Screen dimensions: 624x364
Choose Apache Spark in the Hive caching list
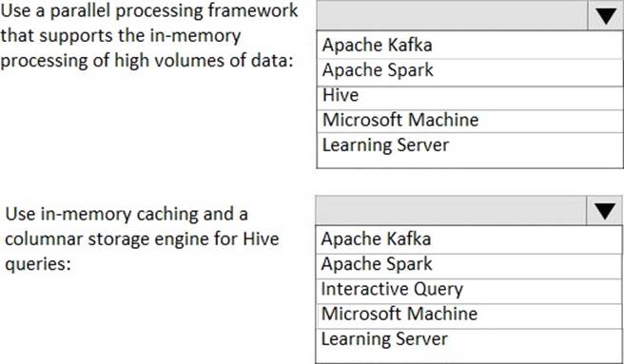pos(469,266)
